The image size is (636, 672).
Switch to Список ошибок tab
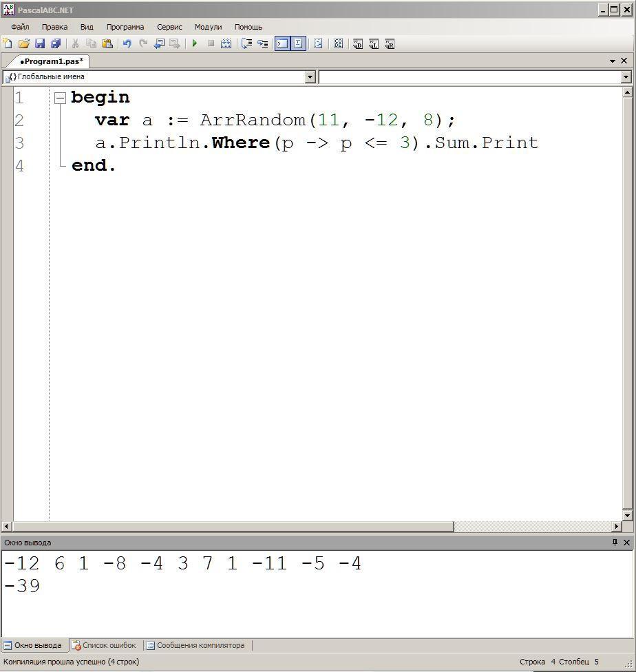pyautogui.click(x=104, y=645)
